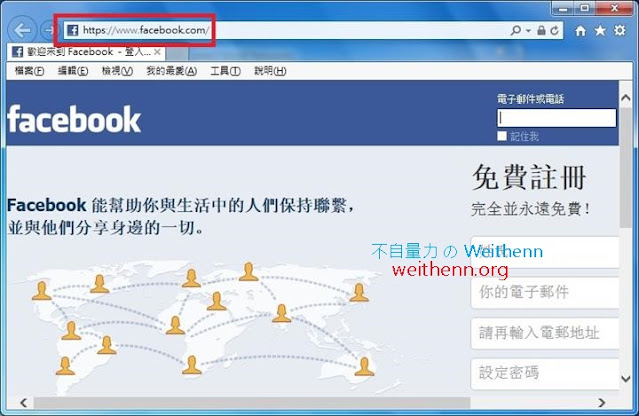Open the 檔案(F) menu

(x=29, y=71)
